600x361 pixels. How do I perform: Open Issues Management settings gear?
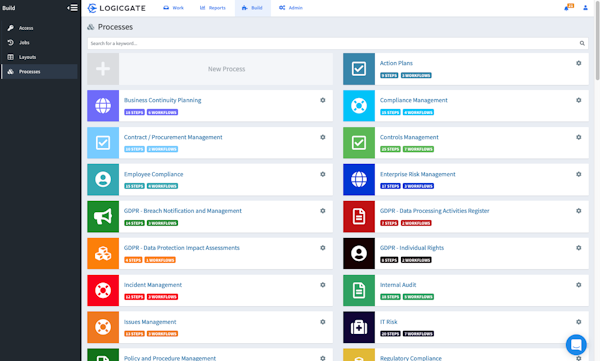pyautogui.click(x=323, y=322)
